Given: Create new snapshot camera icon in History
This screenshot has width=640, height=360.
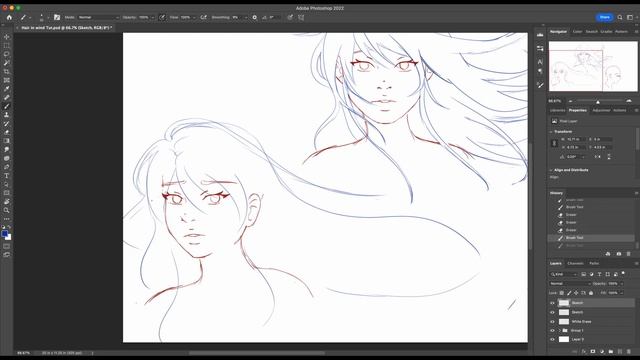Looking at the screenshot, I should [619, 254].
